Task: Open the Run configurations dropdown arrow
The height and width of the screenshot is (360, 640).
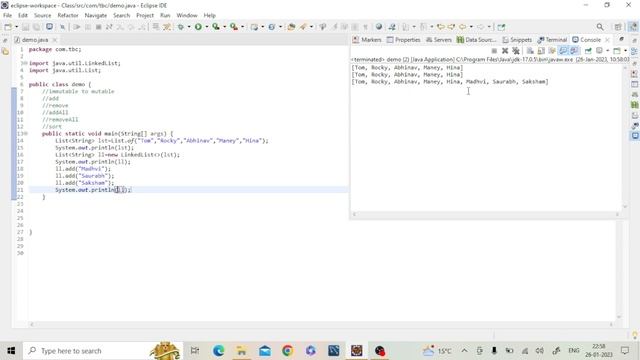Action: pos(207,27)
